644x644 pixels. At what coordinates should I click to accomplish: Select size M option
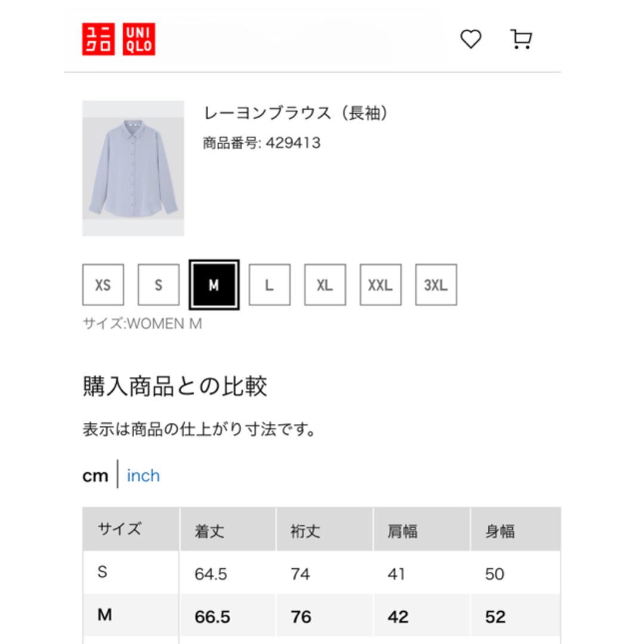click(214, 284)
